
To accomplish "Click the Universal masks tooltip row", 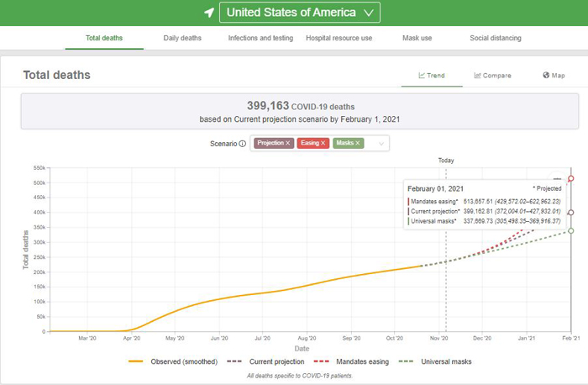I will point(484,221).
